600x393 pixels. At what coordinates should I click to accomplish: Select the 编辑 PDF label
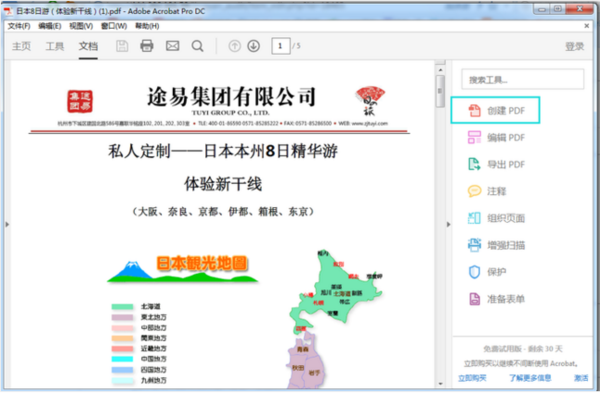click(x=506, y=137)
